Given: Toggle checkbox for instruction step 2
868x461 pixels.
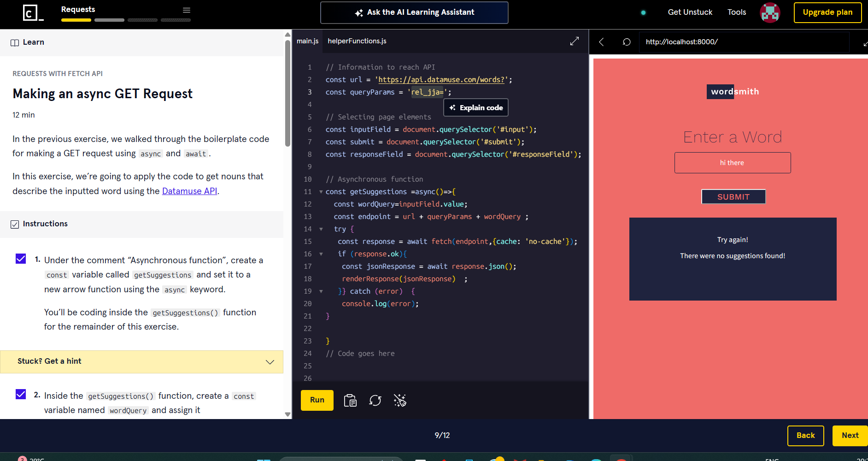Looking at the screenshot, I should click(x=21, y=394).
